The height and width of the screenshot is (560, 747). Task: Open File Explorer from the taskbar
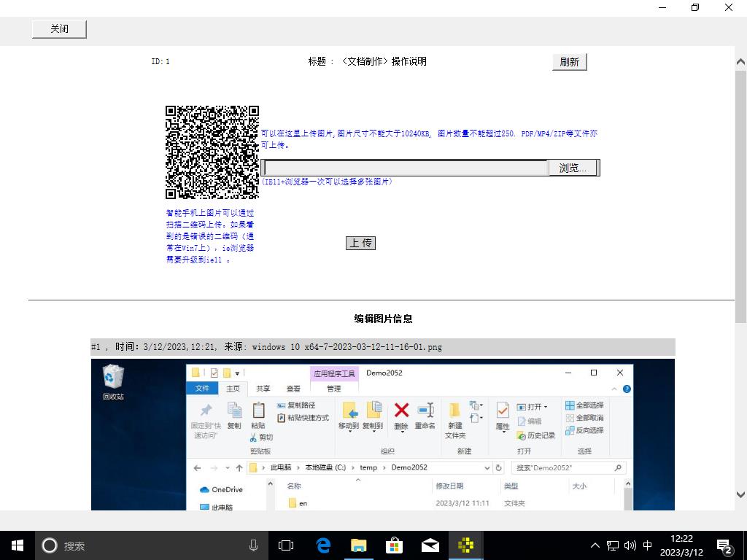(x=358, y=545)
